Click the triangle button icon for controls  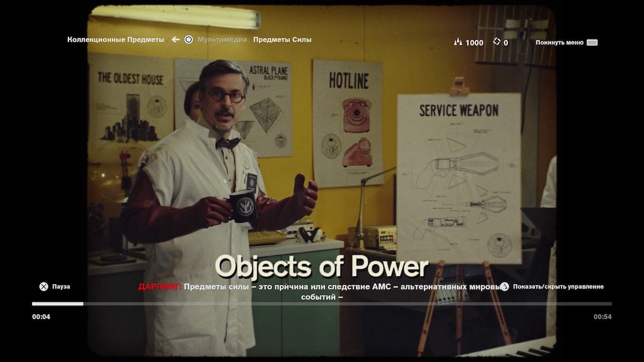(504, 286)
